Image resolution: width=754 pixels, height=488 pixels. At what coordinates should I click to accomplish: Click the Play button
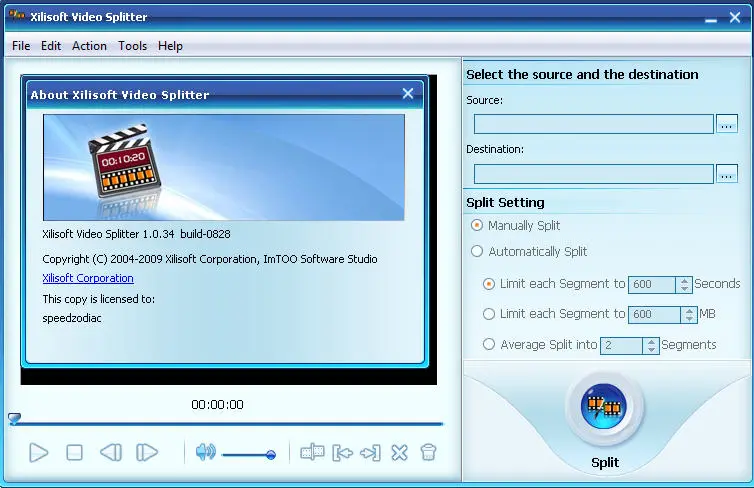(x=38, y=452)
